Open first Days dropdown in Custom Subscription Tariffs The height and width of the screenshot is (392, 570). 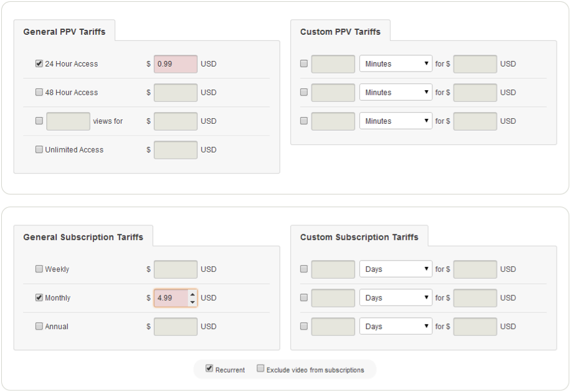396,269
